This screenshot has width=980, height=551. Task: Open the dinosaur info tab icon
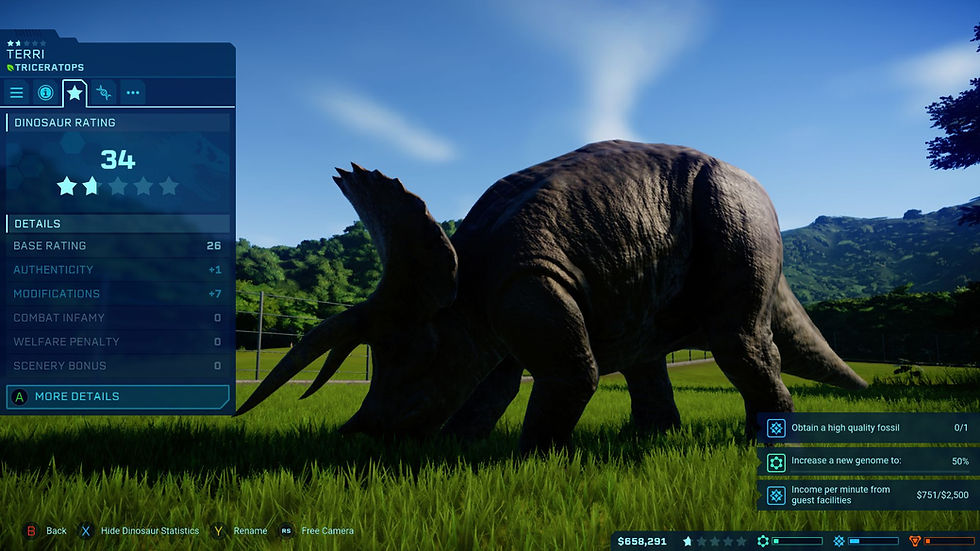point(45,93)
